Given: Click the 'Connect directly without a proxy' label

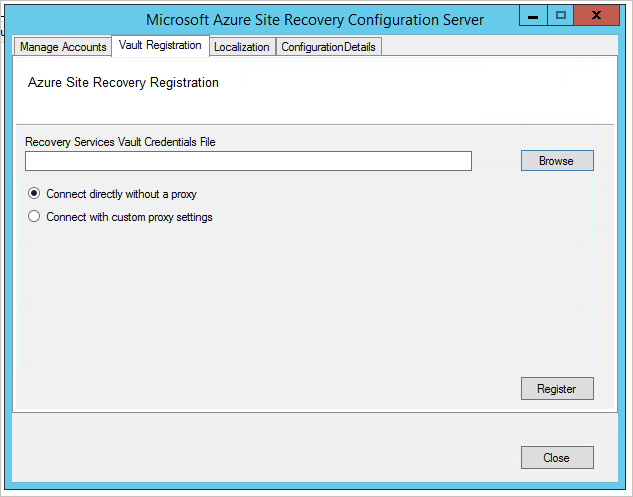Looking at the screenshot, I should (121, 194).
